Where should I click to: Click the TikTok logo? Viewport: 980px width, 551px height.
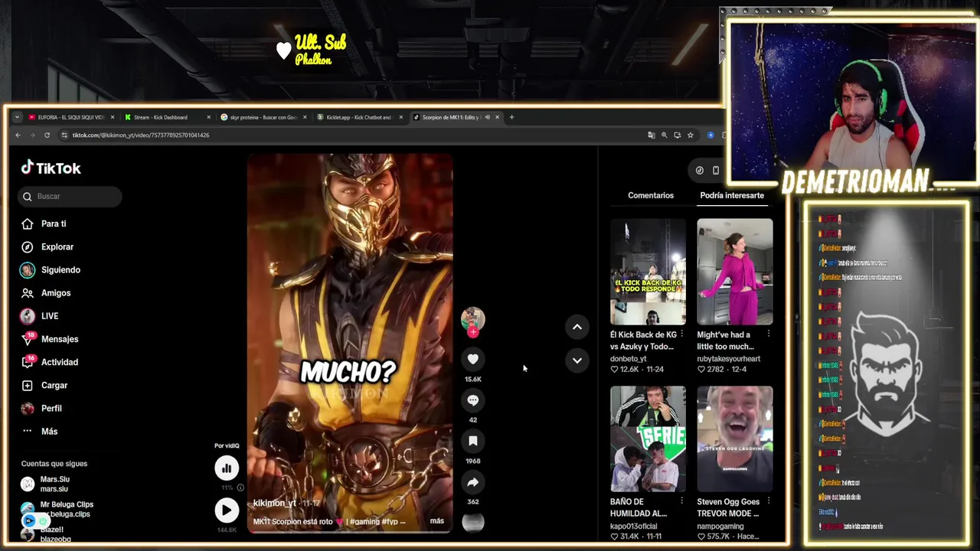[51, 168]
